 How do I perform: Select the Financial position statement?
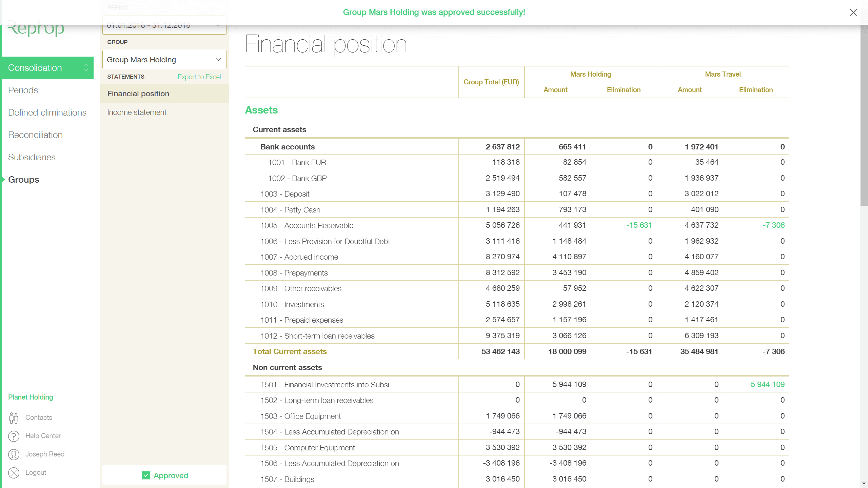138,94
